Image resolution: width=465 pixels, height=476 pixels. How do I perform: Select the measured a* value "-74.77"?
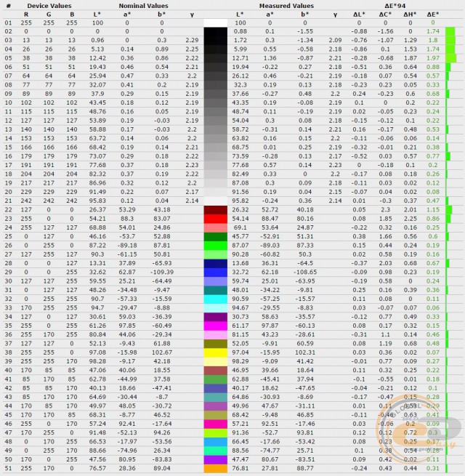pos(270,451)
